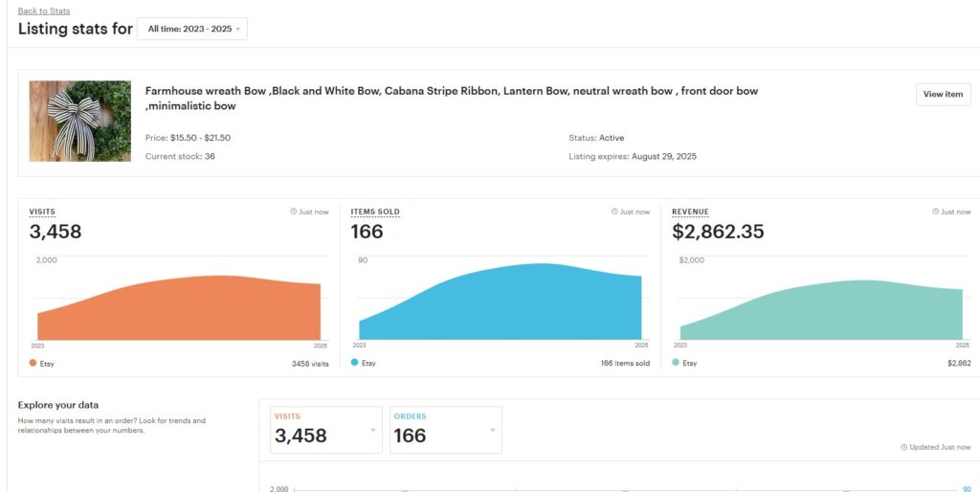Open the All time: 2023 - 2025 dropdown
980x492 pixels.
click(192, 29)
